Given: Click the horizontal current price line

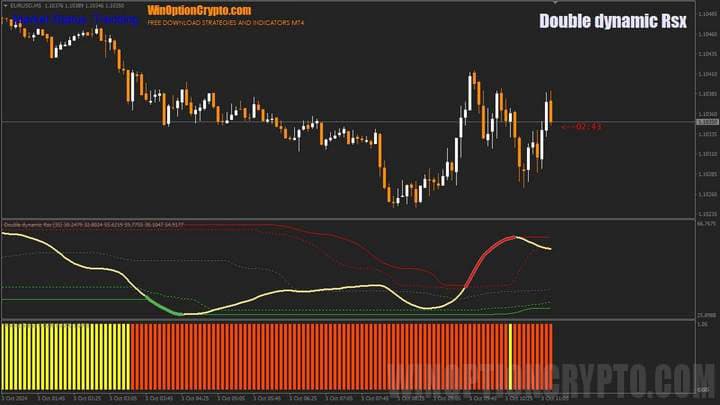Looking at the screenshot, I should click(300, 122).
